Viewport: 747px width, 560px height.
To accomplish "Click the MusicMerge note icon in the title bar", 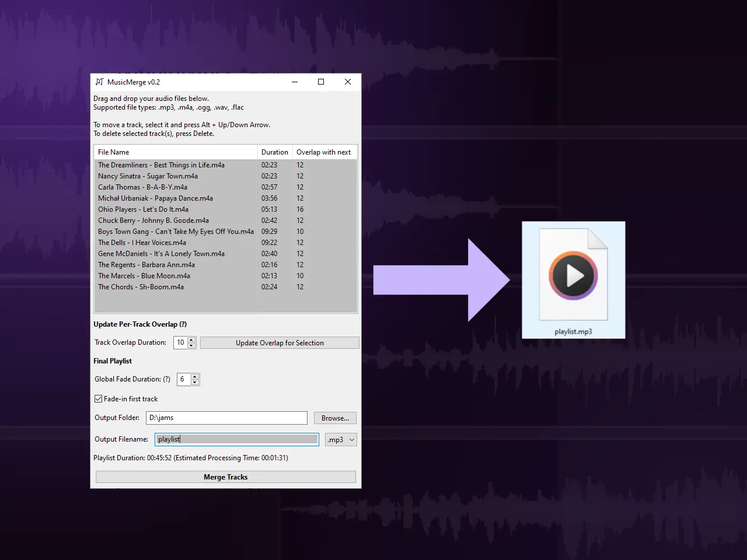I will (99, 82).
